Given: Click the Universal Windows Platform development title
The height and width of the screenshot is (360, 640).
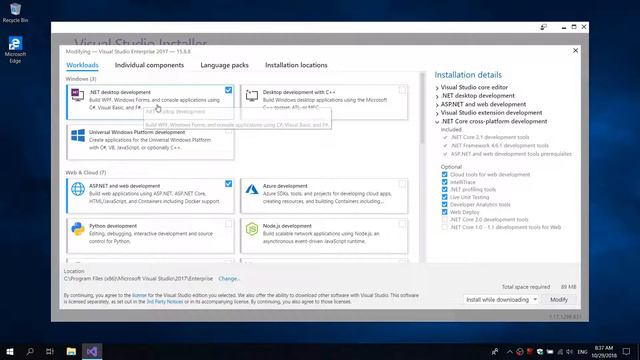Looking at the screenshot, I should pos(137,132).
